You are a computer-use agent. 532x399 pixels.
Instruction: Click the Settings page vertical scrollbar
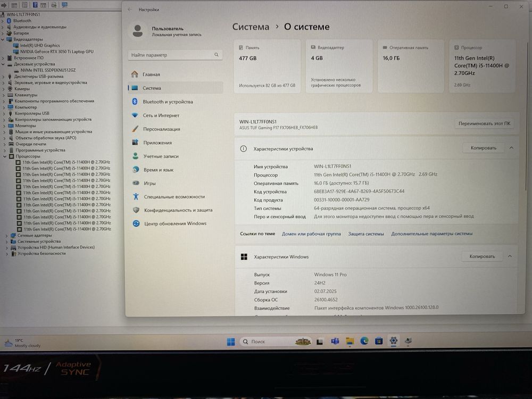[x=527, y=115]
